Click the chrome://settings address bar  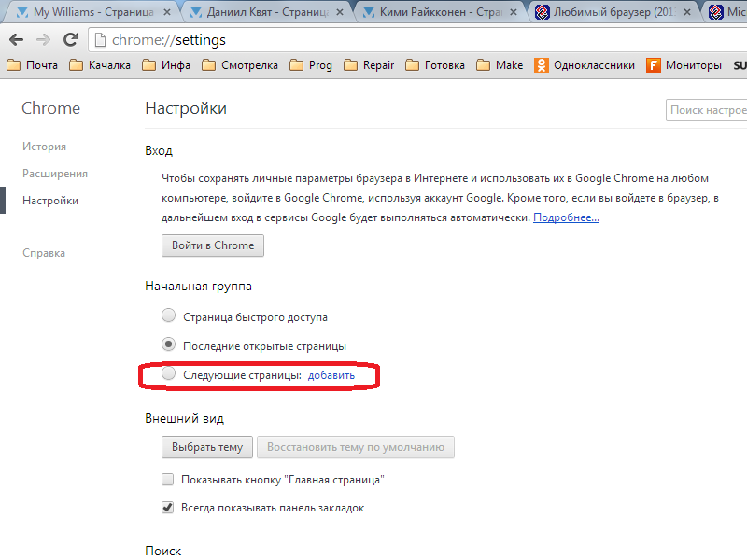[419, 40]
